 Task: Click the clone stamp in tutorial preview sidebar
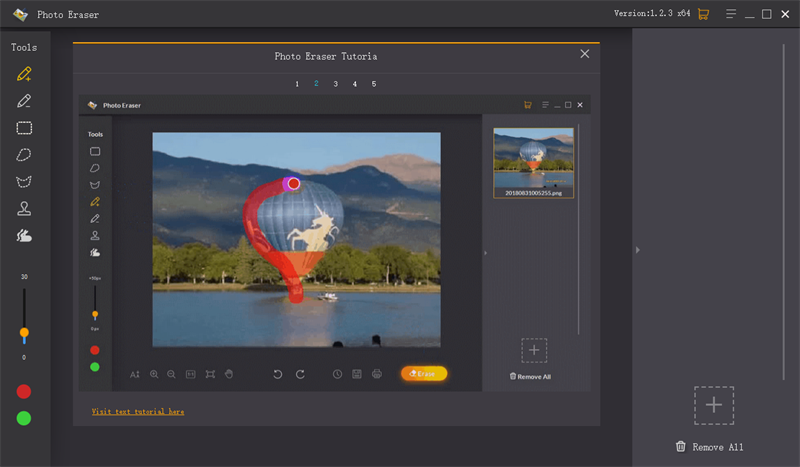[95, 235]
